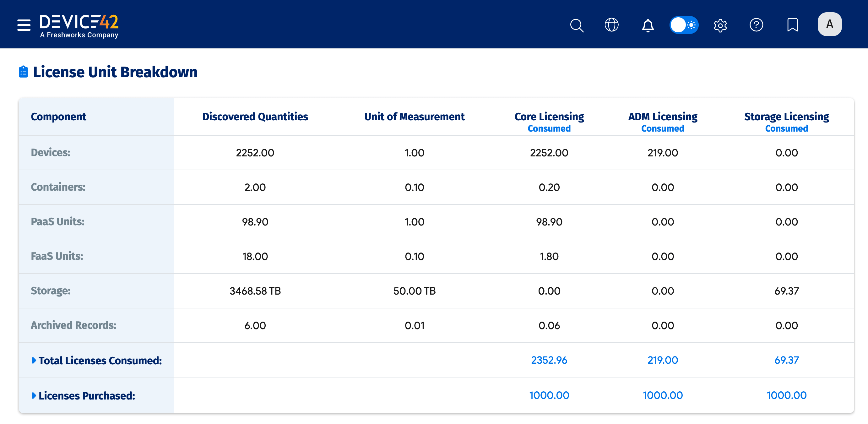
Task: Open the search magnifier icon
Action: pos(577,25)
